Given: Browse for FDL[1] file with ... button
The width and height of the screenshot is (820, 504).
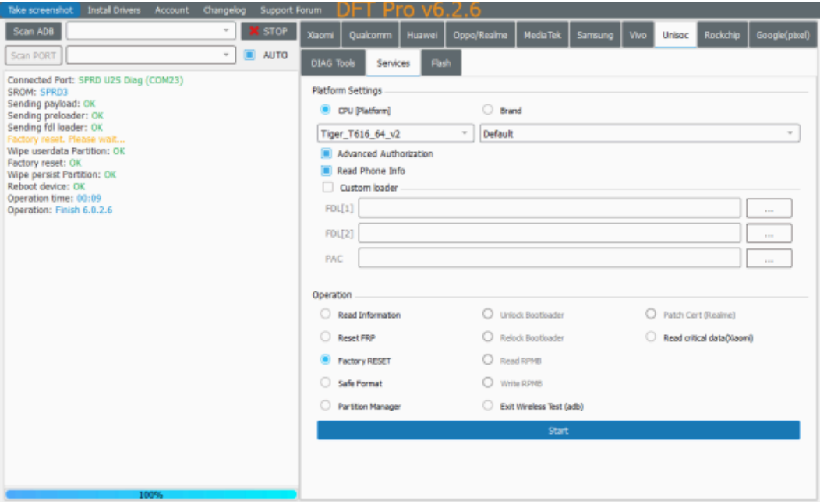Looking at the screenshot, I should tap(769, 208).
